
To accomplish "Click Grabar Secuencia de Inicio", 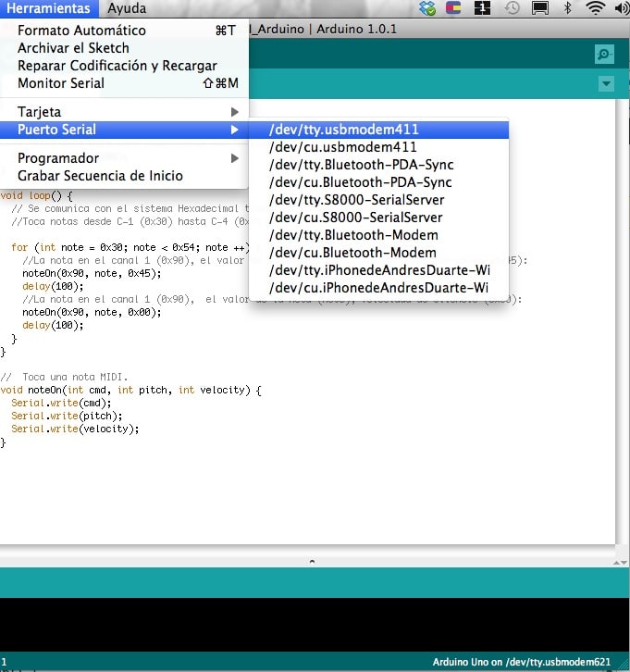I will [100, 176].
